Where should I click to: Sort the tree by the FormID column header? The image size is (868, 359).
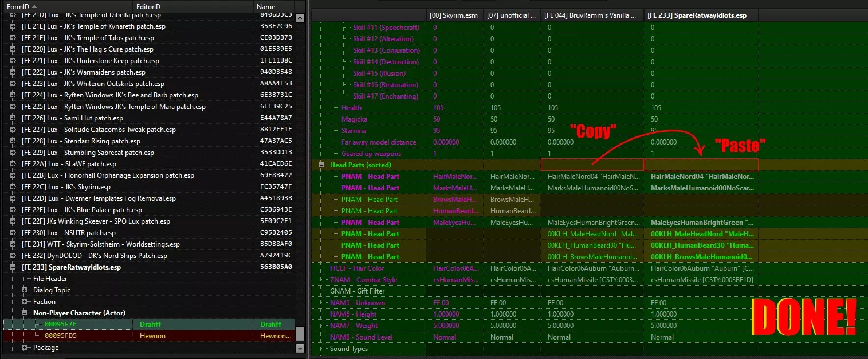68,6
